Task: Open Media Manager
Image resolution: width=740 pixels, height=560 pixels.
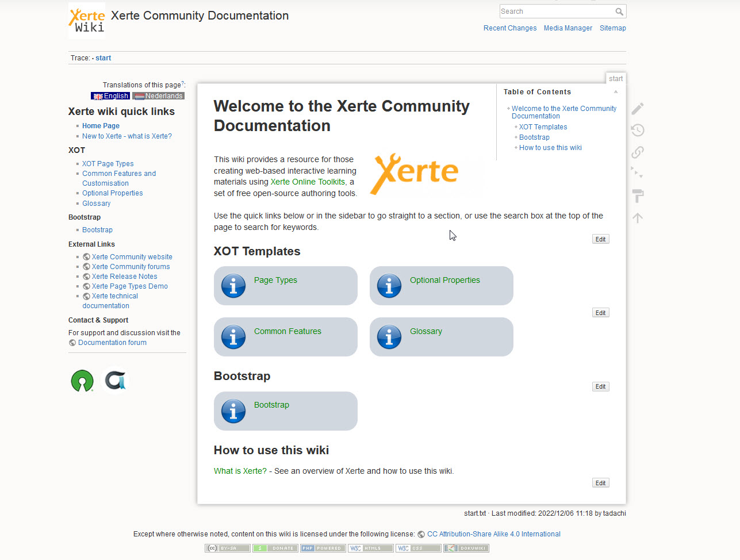Action: [568, 28]
